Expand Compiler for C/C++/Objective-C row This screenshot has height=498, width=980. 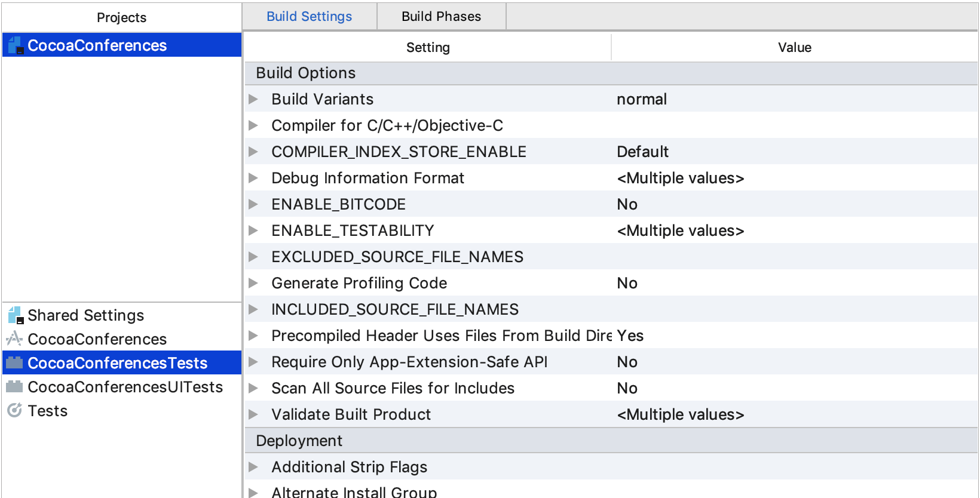click(253, 125)
